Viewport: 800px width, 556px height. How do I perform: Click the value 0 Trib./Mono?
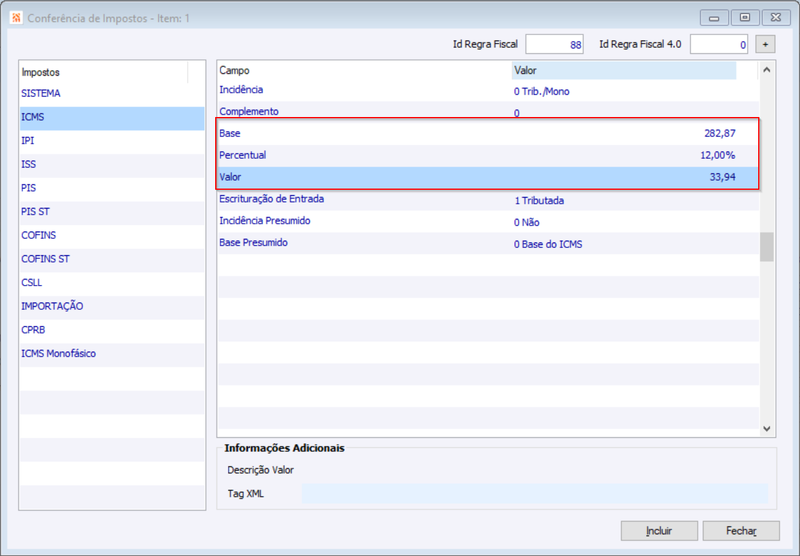[542, 92]
